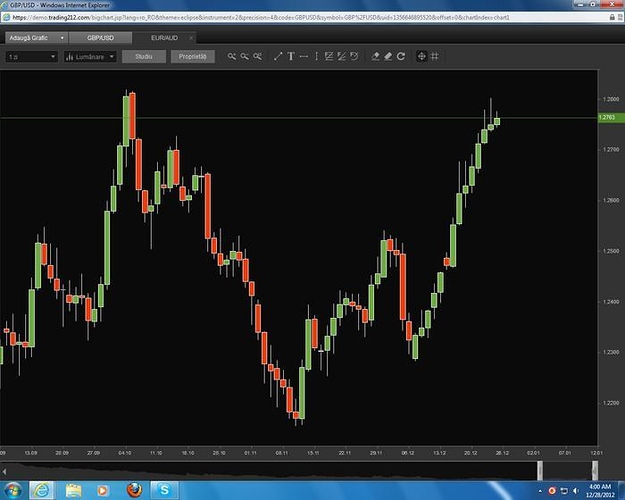Click Internet Explorer in the taskbar
This screenshot has height=500, width=625.
click(x=41, y=490)
